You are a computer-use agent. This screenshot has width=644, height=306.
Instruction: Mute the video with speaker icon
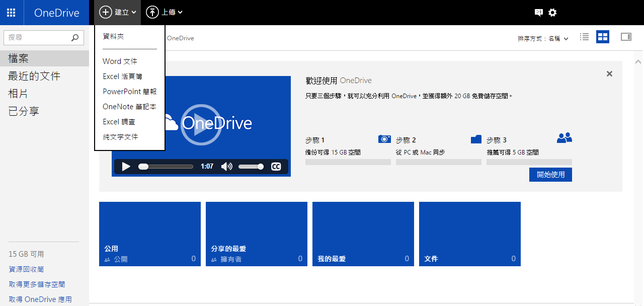[x=227, y=167]
